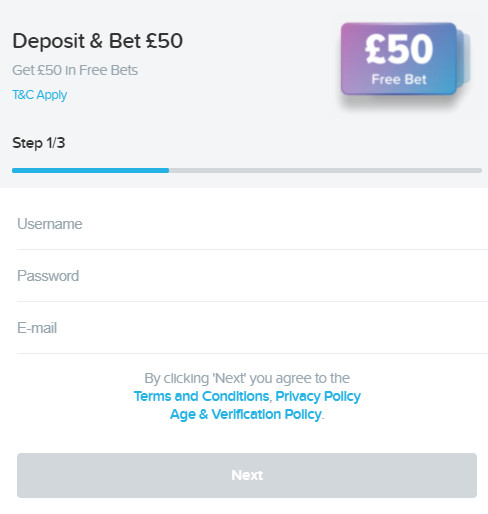This screenshot has width=488, height=514.
Task: Click the grey unfilled part of the progress bar
Action: coord(325,170)
